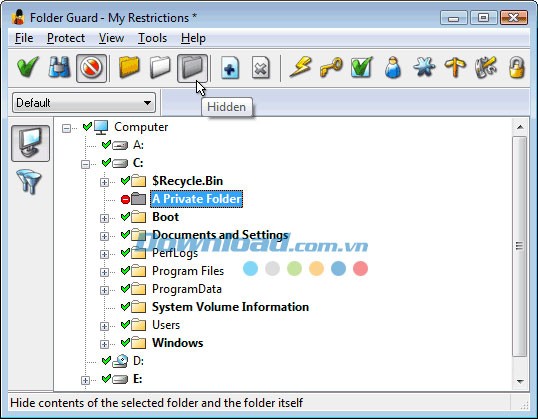Click the document with X remove icon
538x419 pixels.
click(261, 68)
